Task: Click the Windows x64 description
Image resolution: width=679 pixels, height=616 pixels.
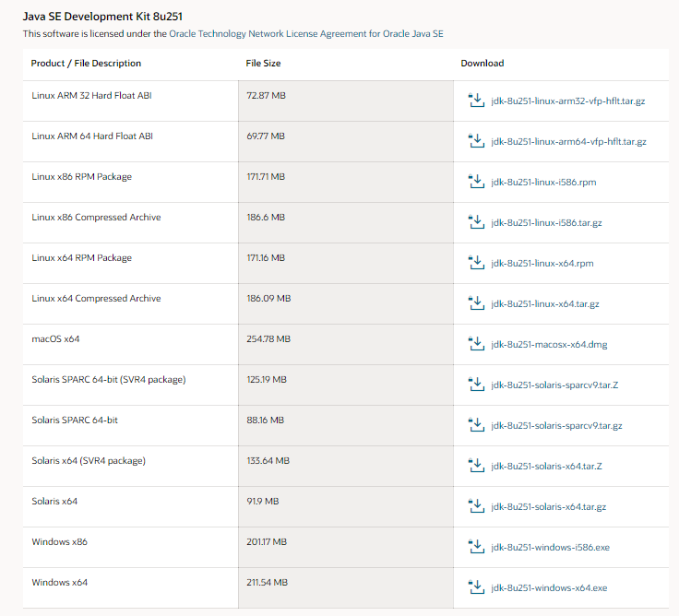Action: tap(59, 582)
